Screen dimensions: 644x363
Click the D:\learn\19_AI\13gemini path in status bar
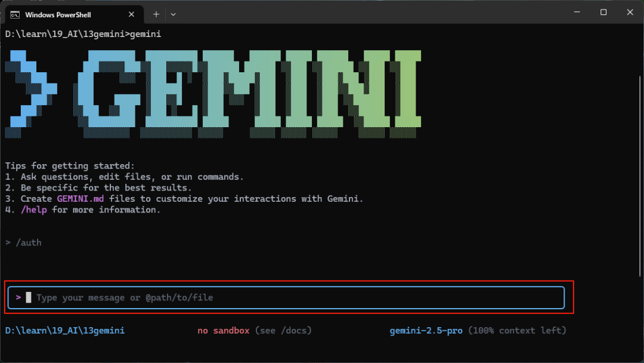(x=66, y=330)
